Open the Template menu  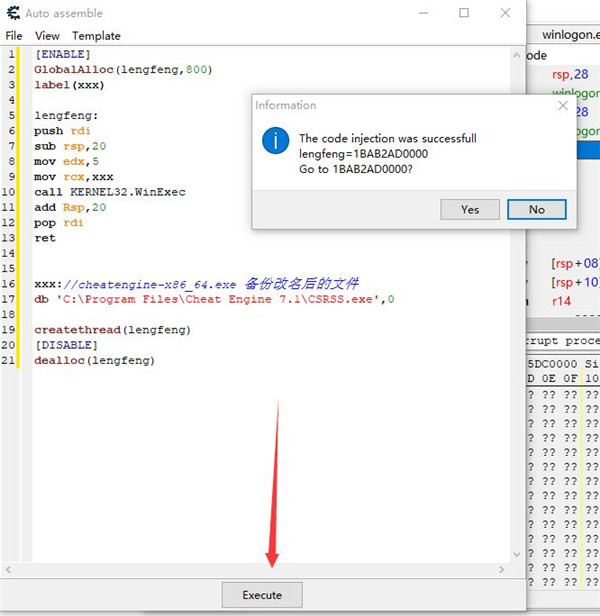96,36
